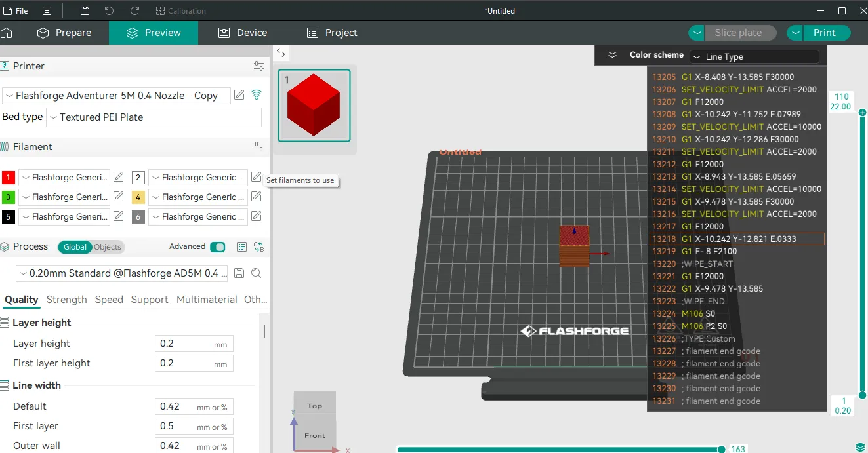This screenshot has width=868, height=453.
Task: Select the Global process mode
Action: (x=75, y=247)
